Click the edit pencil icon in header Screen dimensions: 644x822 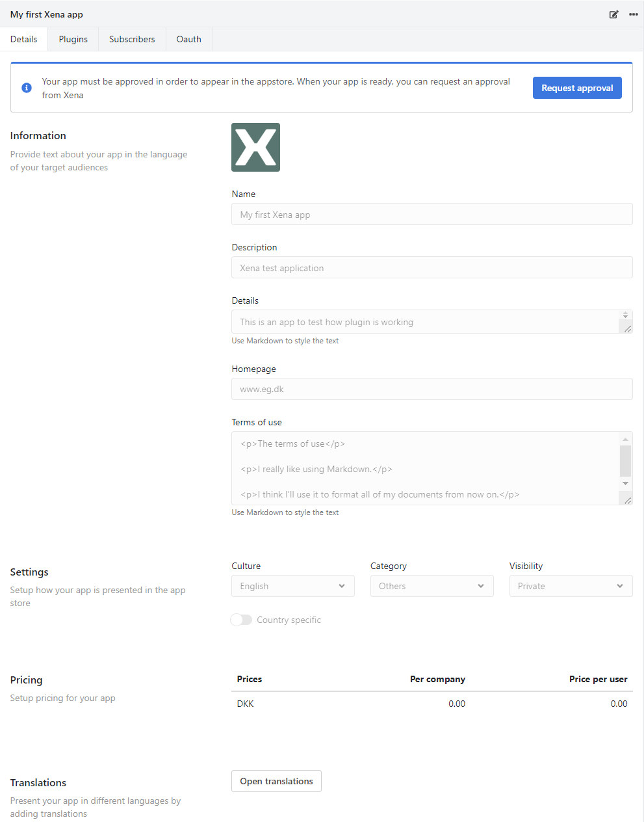[613, 14]
